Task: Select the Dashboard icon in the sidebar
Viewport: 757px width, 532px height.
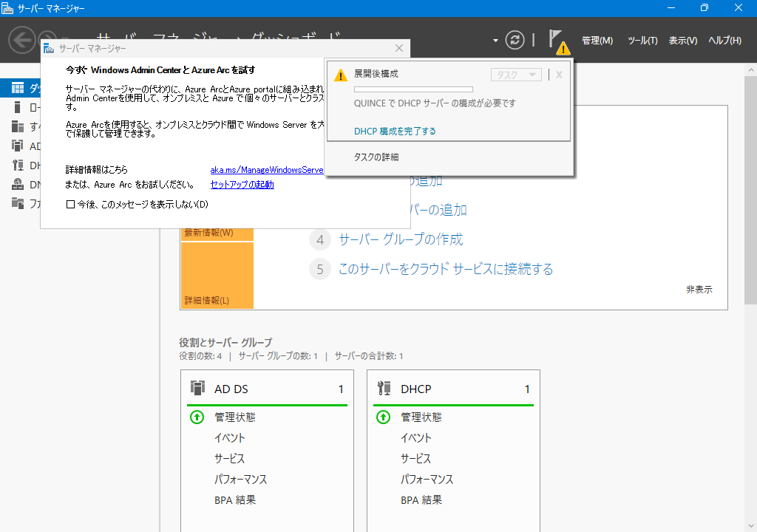Action: 18,88
